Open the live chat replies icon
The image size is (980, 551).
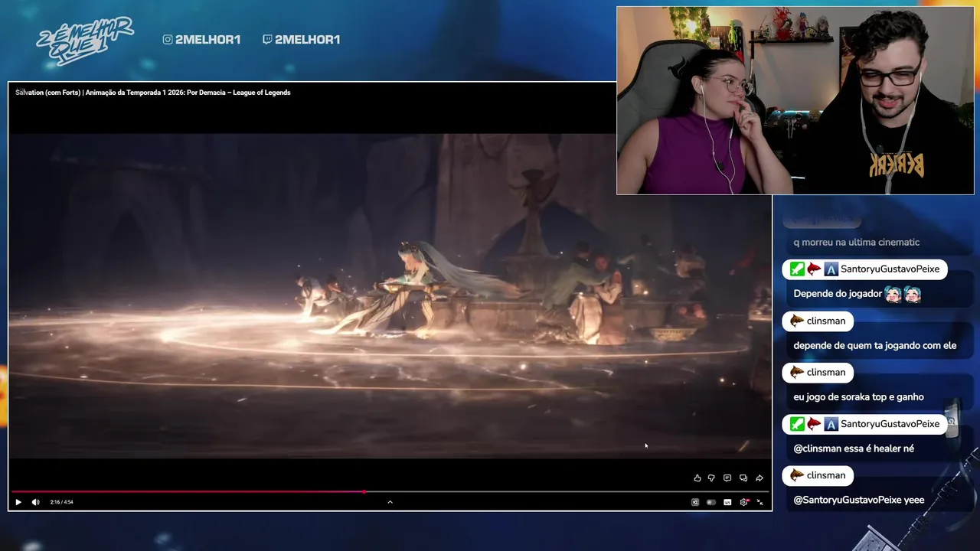[743, 478]
